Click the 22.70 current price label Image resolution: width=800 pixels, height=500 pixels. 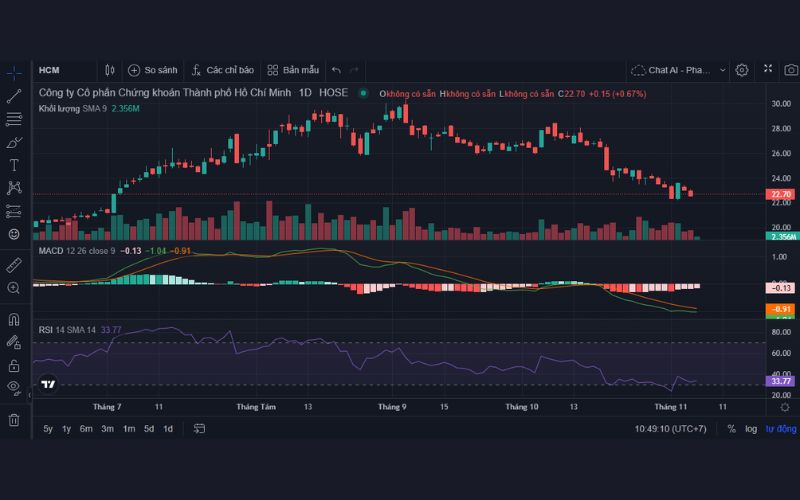click(x=780, y=194)
